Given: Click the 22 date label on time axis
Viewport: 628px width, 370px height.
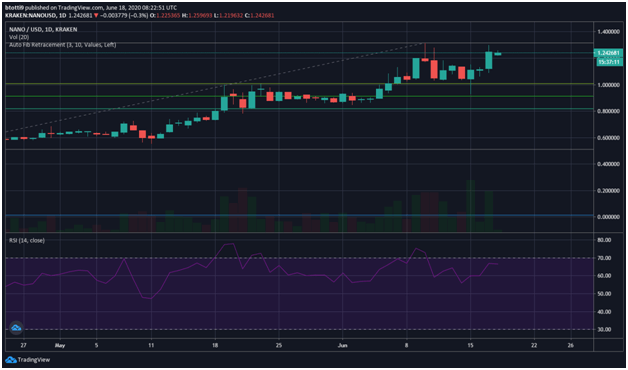Looking at the screenshot, I should click(x=534, y=345).
